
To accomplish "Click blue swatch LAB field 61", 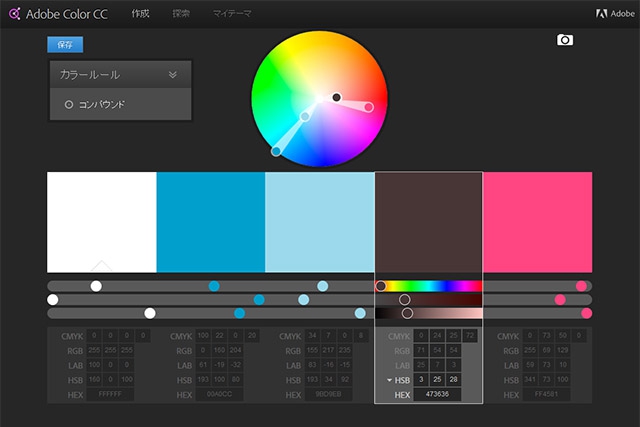I will point(203,365).
